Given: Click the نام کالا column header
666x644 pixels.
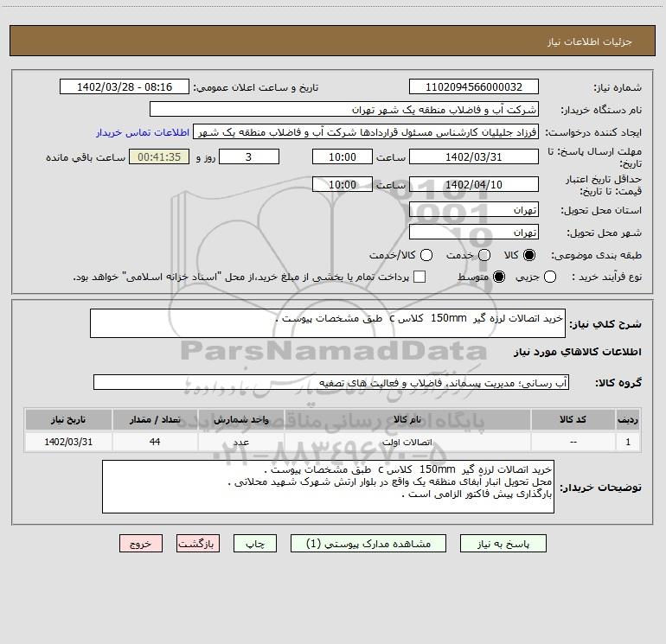Looking at the screenshot, I should click(407, 419).
